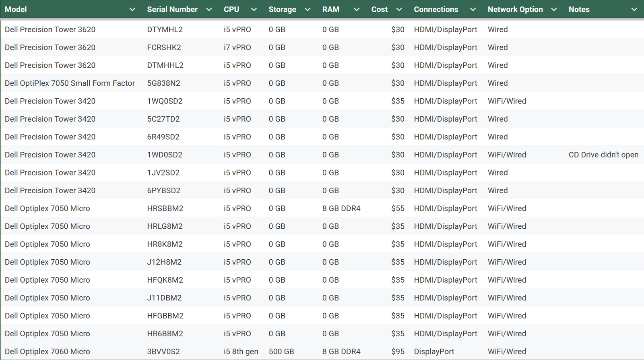The height and width of the screenshot is (360, 644).
Task: Select Wired in the 5G838N2 row
Action: [498, 83]
